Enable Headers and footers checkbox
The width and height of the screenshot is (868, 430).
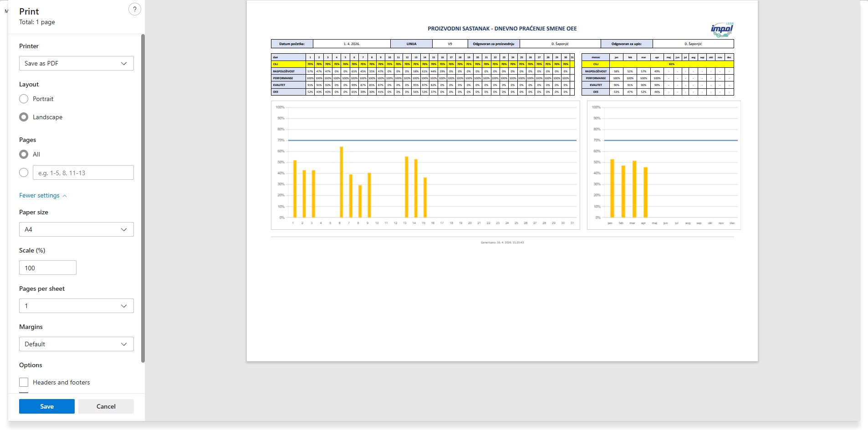24,382
